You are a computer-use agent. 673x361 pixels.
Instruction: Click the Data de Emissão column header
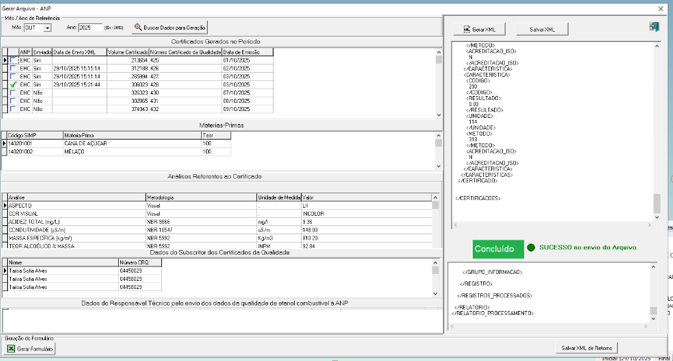247,52
